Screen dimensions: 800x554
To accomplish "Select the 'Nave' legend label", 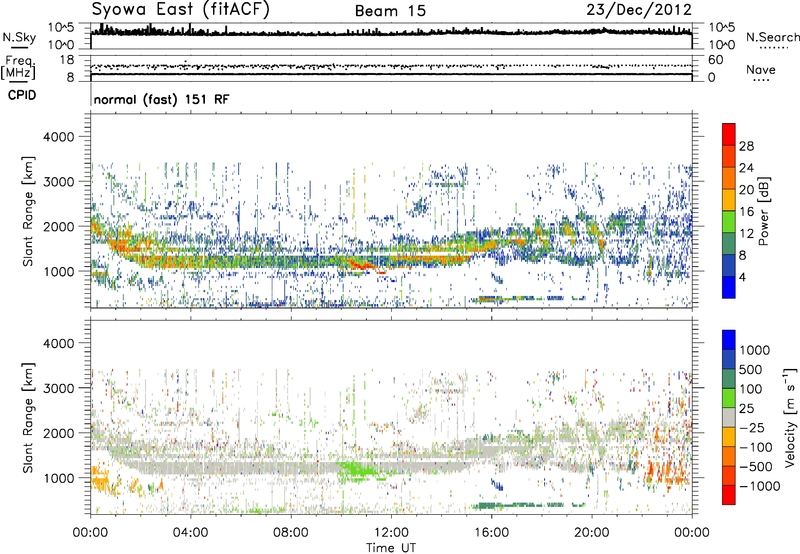I will (x=761, y=69).
